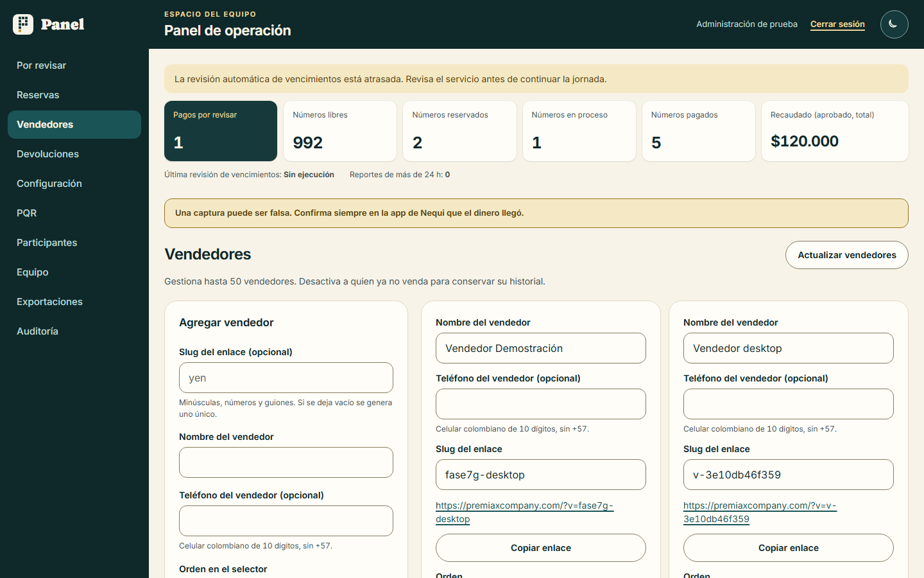Screen dimensions: 924x578
Task: Navigate to Configuración
Action: point(74,184)
